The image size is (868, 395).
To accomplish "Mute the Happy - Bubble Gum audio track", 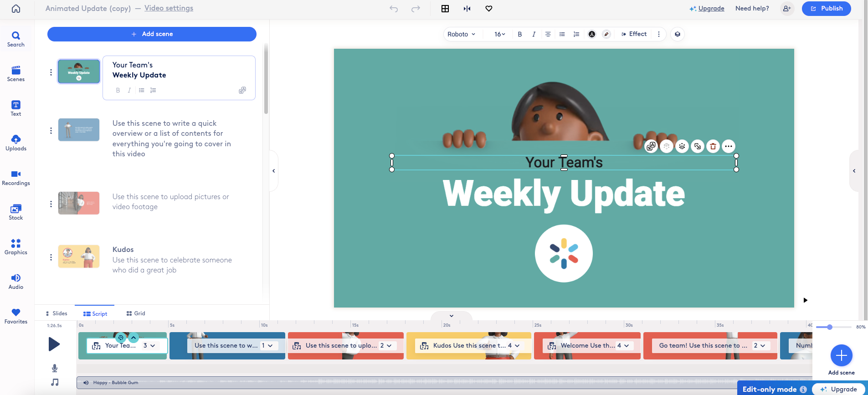I will point(86,383).
